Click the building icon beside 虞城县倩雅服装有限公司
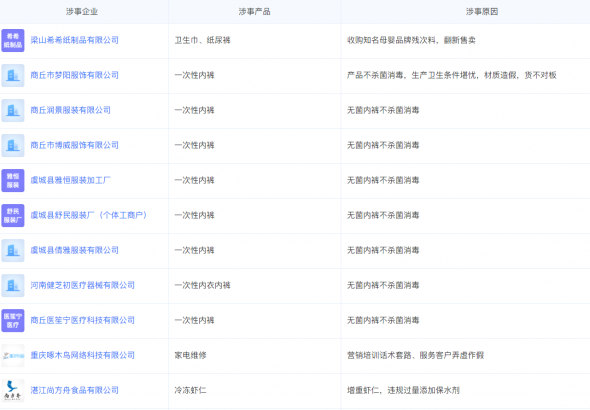This screenshot has width=590, height=410. click(13, 250)
